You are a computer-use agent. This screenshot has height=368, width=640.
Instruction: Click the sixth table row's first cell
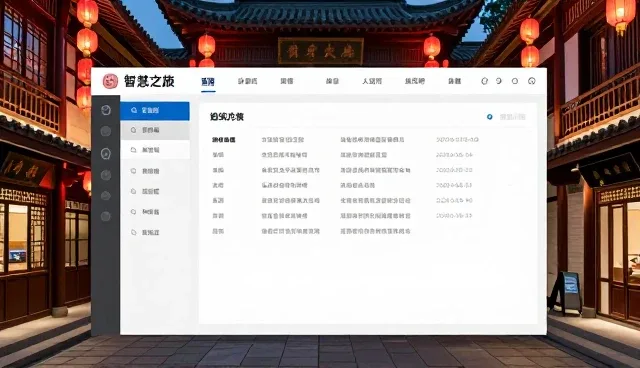218,216
